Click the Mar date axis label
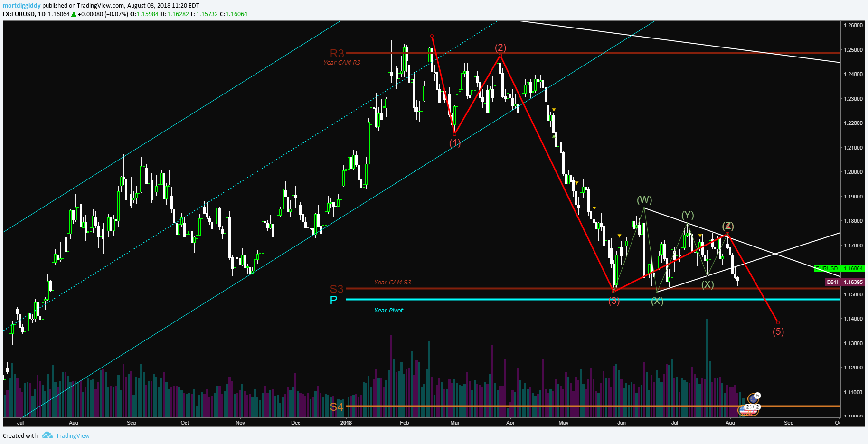The height and width of the screenshot is (444, 868). click(x=455, y=423)
